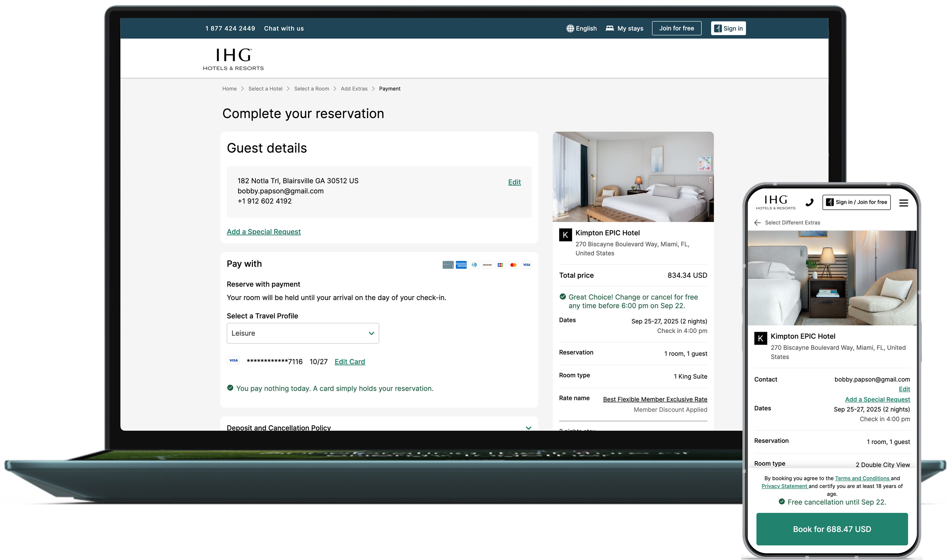
Task: Click the +1 912 602 4192 phone number
Action: 264,201
